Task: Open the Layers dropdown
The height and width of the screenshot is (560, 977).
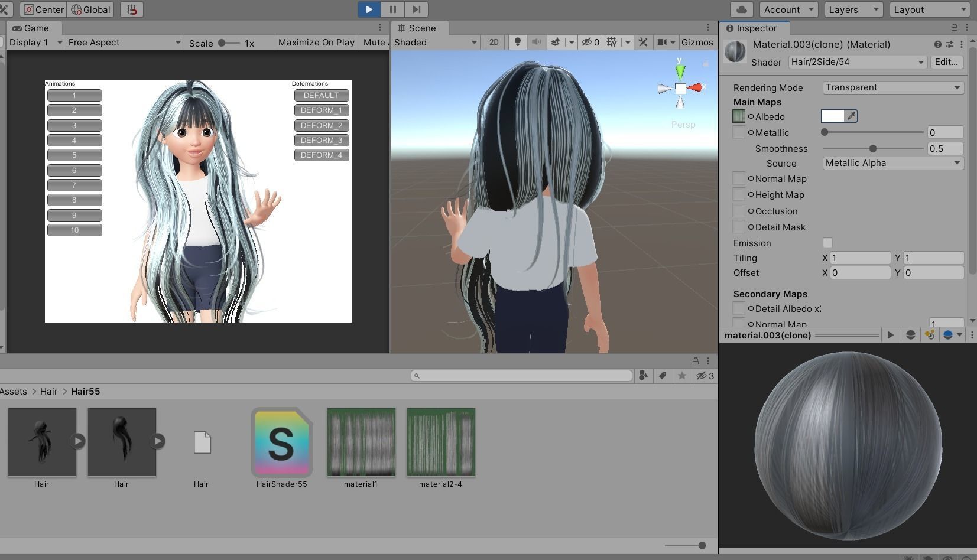Action: 853,9
